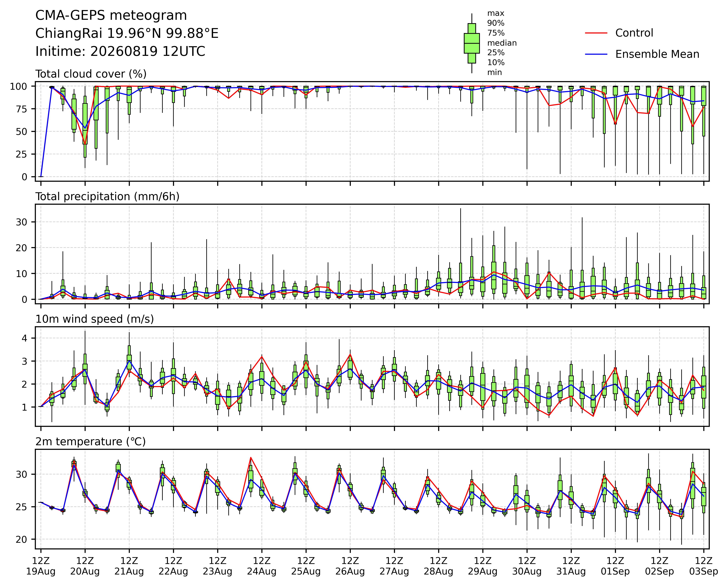
Task: Click the Total precipitation panel title
Action: coord(107,197)
